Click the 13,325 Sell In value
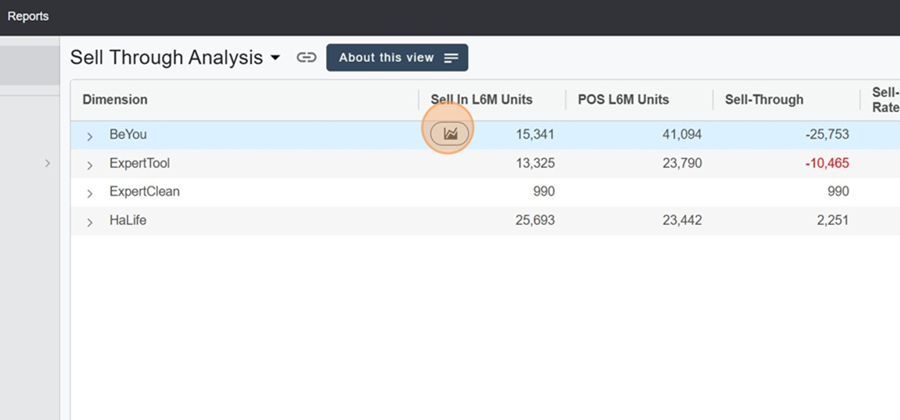This screenshot has height=420, width=900. coord(535,164)
